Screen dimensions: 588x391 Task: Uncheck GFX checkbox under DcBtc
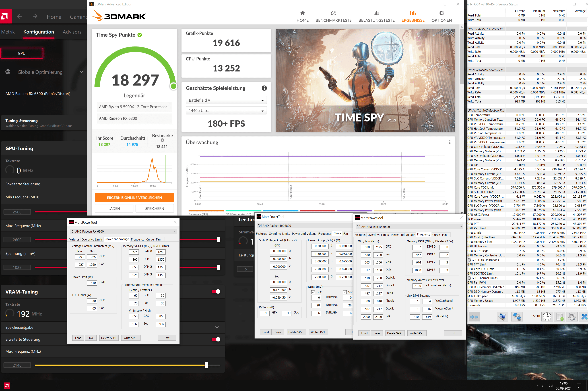(313, 292)
